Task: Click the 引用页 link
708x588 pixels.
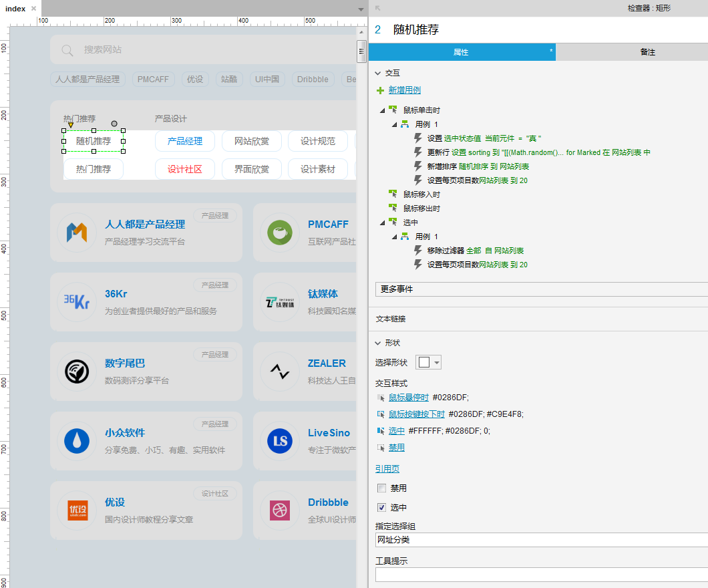Action: click(x=387, y=469)
